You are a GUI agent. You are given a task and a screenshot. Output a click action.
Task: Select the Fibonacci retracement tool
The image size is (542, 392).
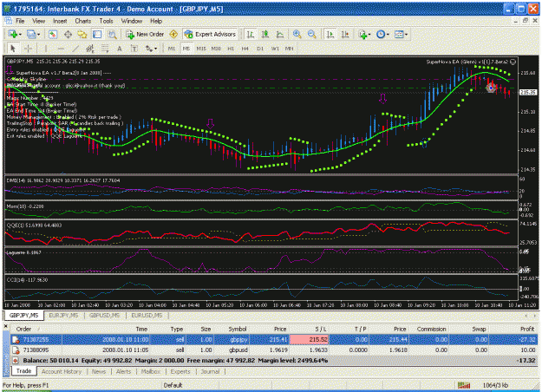pos(105,49)
